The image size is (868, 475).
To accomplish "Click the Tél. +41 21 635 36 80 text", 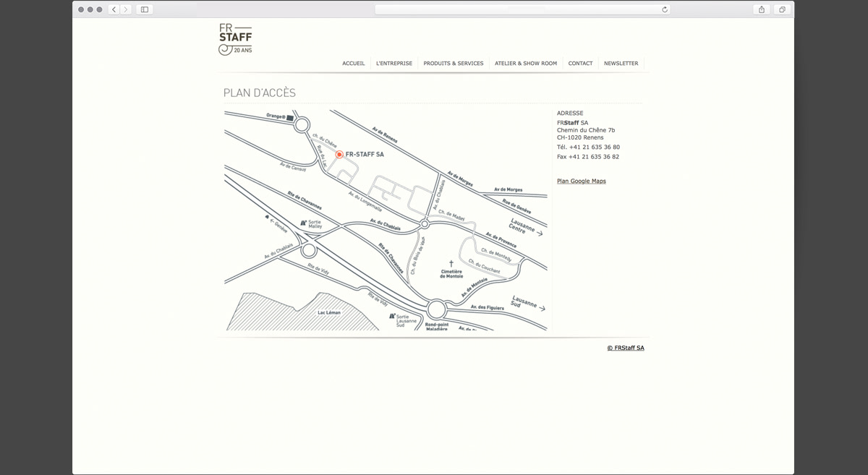I will pos(588,147).
